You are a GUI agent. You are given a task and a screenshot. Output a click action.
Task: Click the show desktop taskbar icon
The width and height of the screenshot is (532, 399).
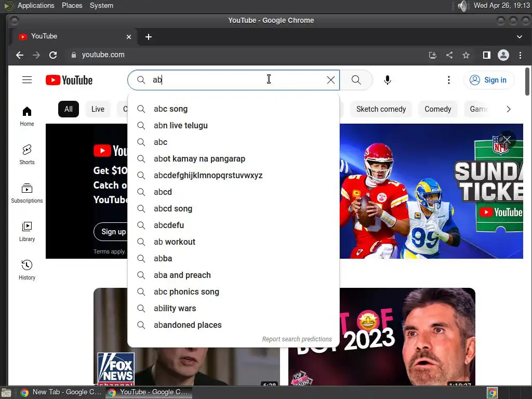[6, 393]
